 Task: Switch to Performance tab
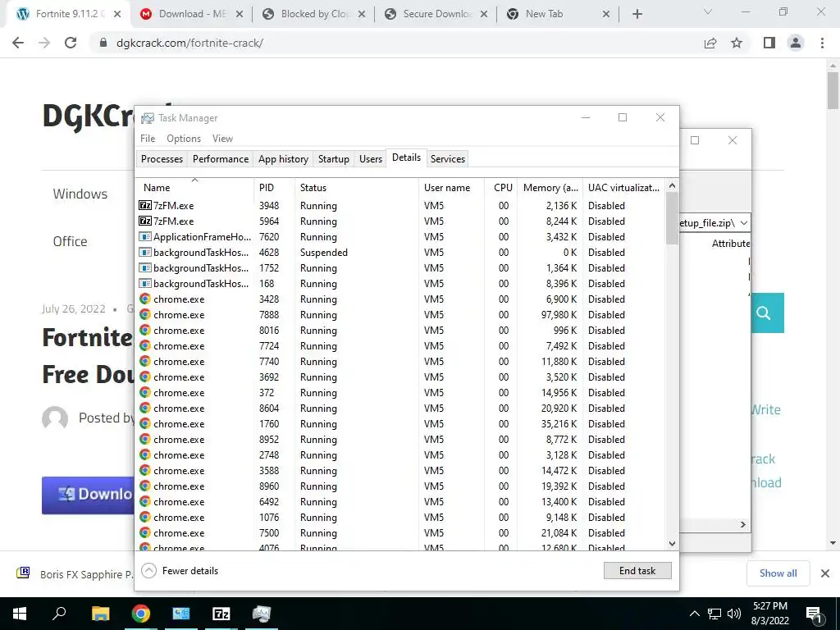point(221,159)
